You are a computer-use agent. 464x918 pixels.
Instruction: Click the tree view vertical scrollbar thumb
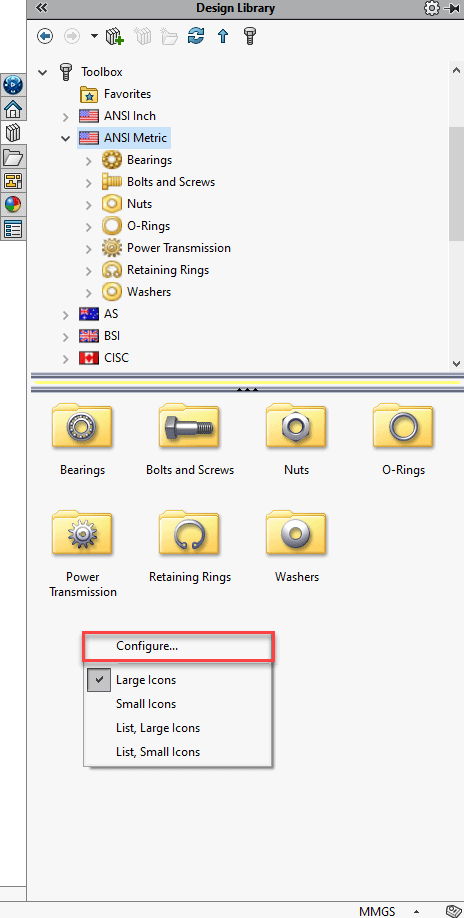456,183
